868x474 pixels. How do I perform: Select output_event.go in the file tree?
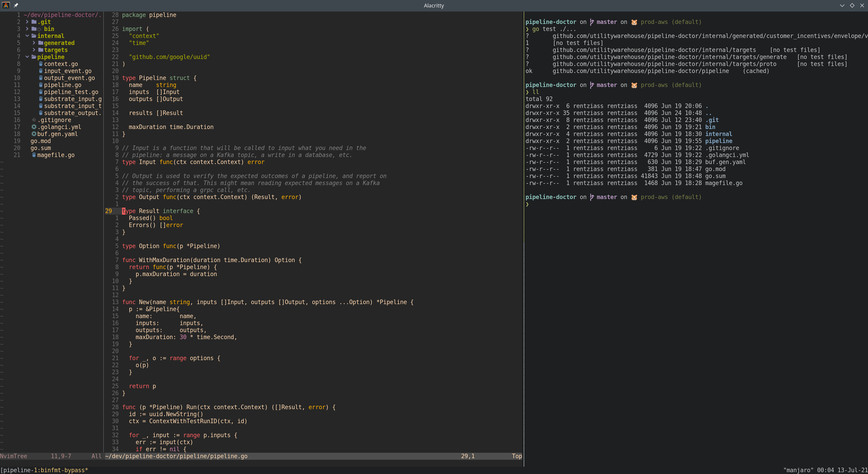pyautogui.click(x=69, y=78)
